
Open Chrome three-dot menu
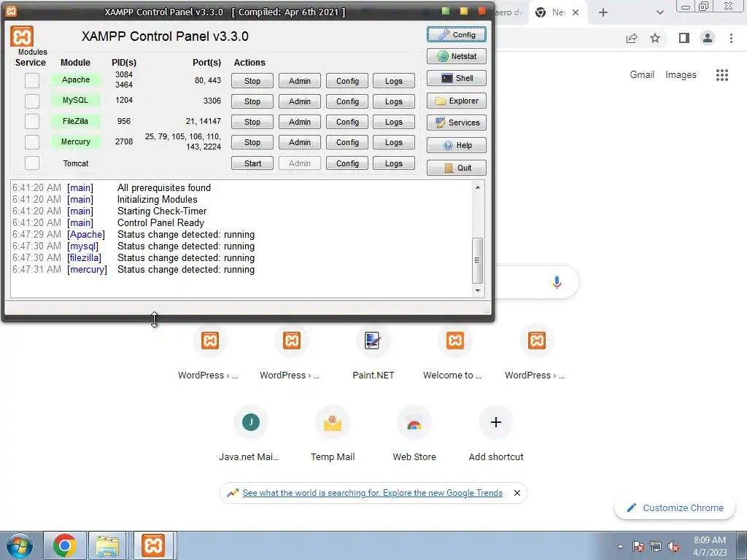pyautogui.click(x=731, y=38)
